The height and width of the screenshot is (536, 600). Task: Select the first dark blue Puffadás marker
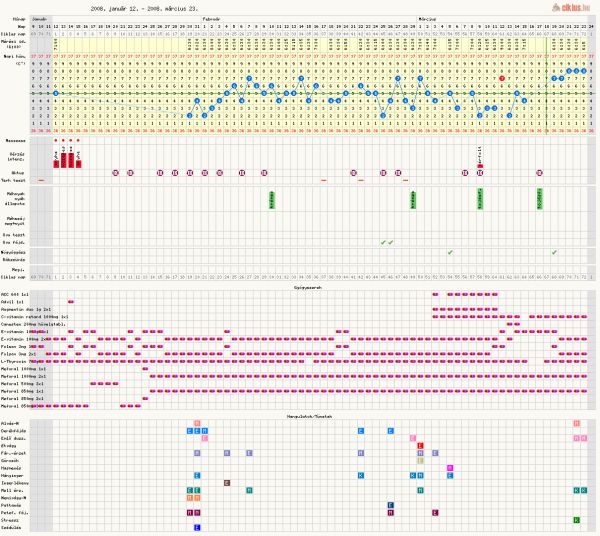click(390, 505)
